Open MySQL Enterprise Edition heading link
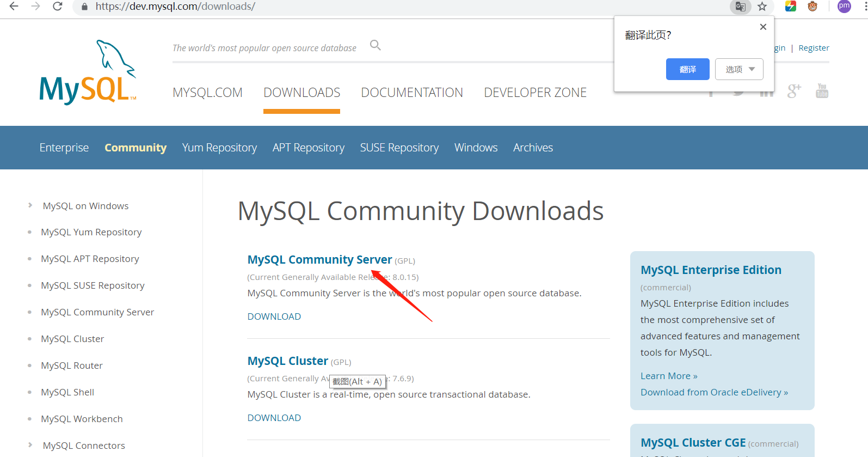The height and width of the screenshot is (457, 868). (711, 270)
